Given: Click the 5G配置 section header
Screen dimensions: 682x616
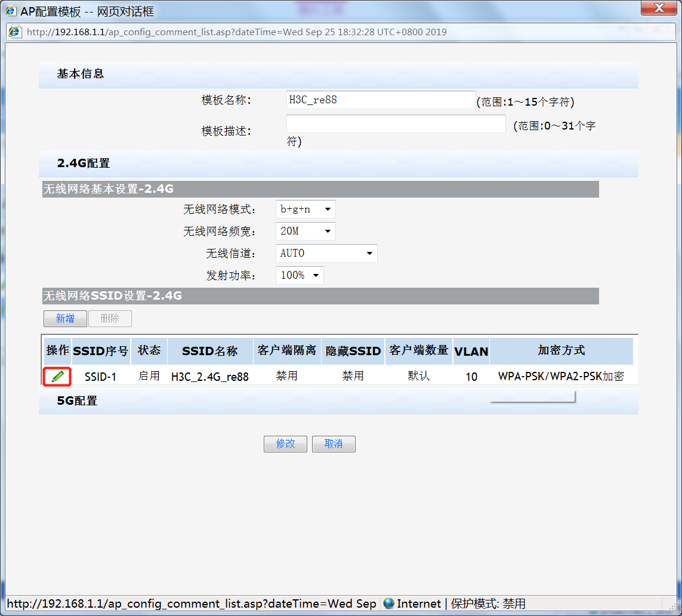Looking at the screenshot, I should click(338, 401).
